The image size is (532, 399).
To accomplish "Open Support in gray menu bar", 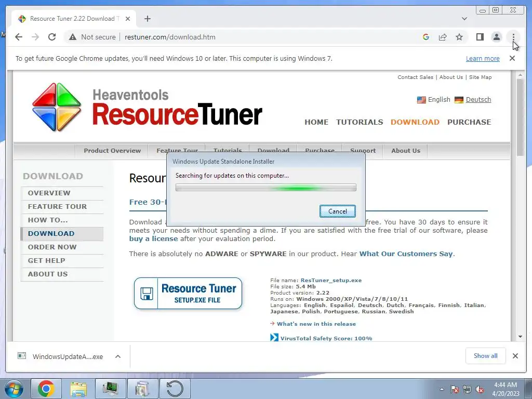I will (x=363, y=150).
